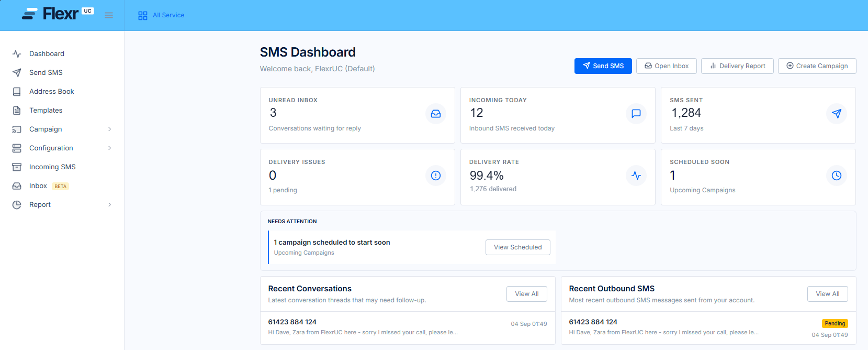Screen dimensions: 868x350
Task: Open outbound message 61423 884 124
Action: tap(593, 322)
